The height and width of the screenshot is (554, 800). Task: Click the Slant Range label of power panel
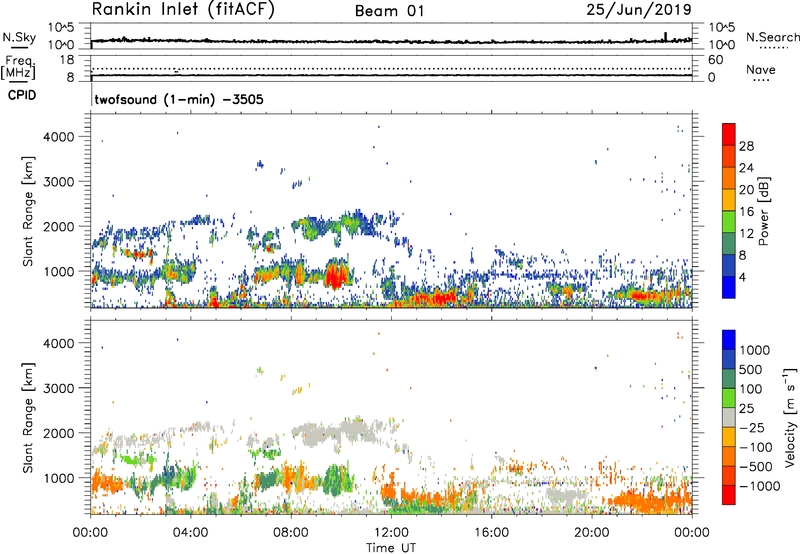tap(28, 211)
